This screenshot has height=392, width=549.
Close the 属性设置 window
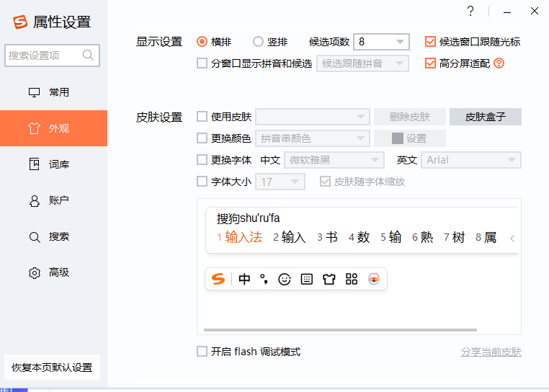[535, 12]
